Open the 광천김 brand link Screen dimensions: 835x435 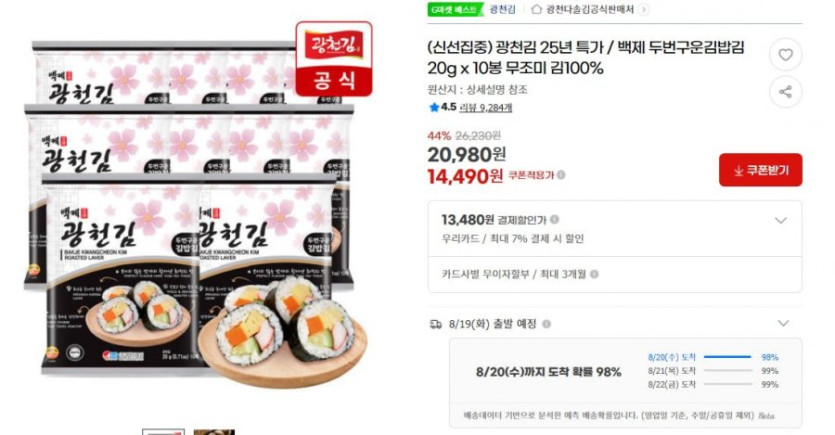pos(503,9)
